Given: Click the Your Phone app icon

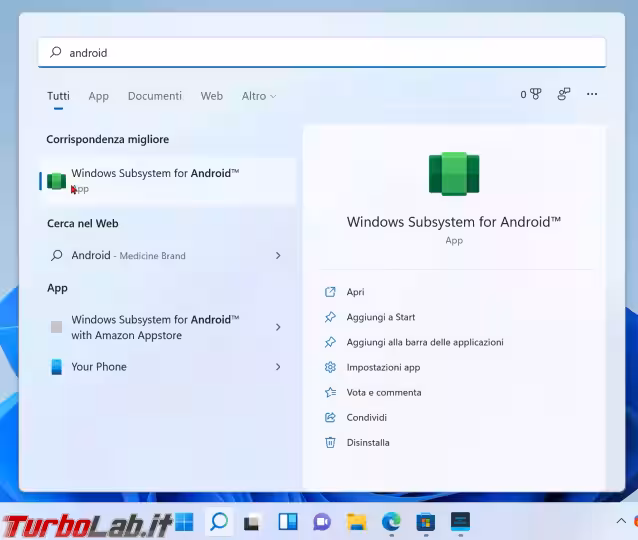Looking at the screenshot, I should click(x=57, y=367).
